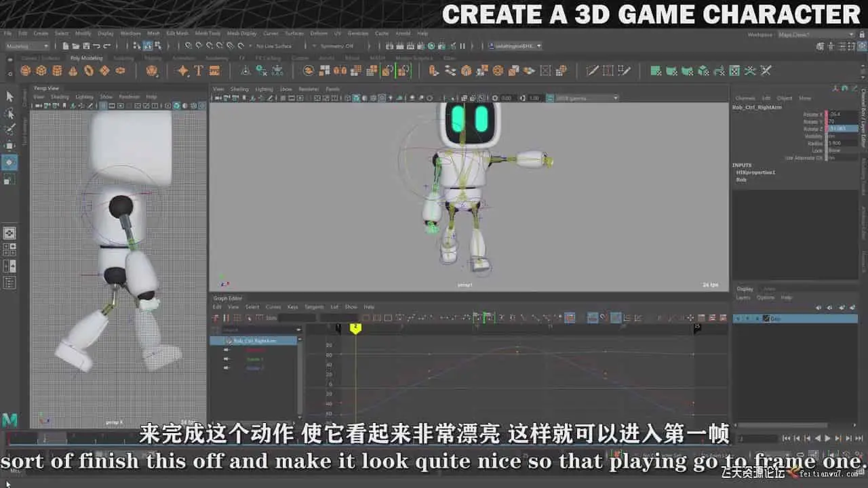Screen dimensions: 868x488
Task: Open the Modeling menu set dropdown
Action: tap(27, 46)
